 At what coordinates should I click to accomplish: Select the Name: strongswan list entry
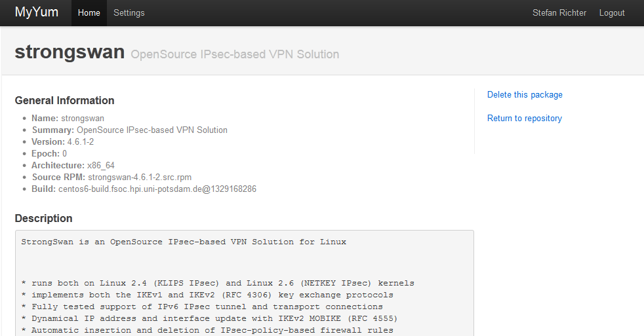pos(68,118)
